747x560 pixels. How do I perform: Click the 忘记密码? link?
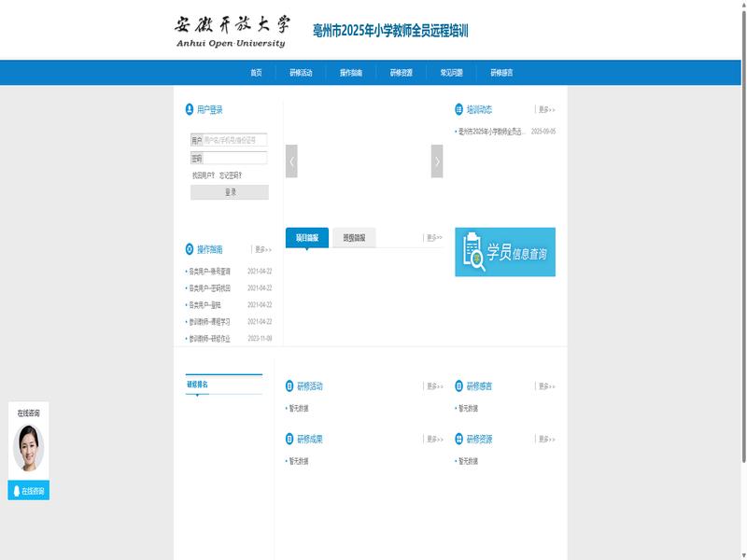(x=231, y=175)
